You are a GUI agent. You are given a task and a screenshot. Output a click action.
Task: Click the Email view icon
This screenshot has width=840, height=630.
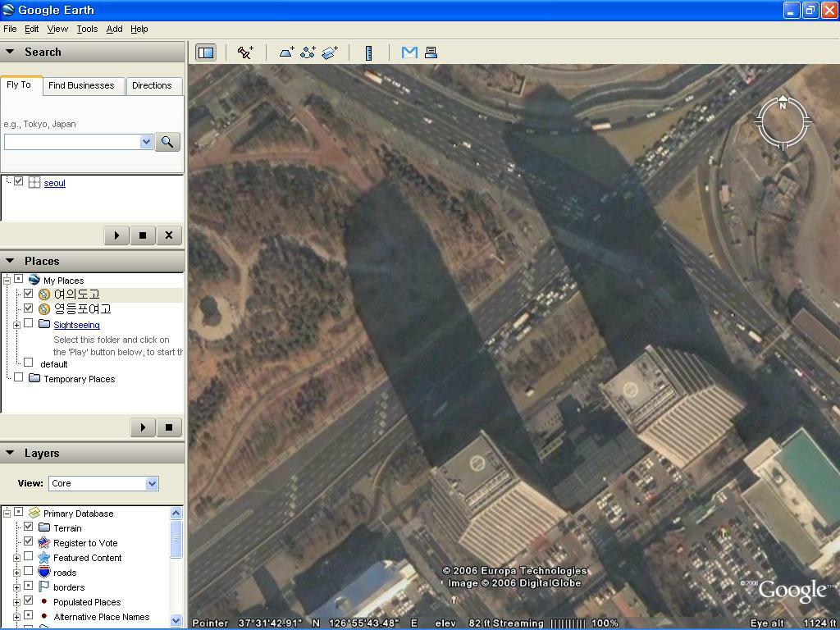(409, 52)
